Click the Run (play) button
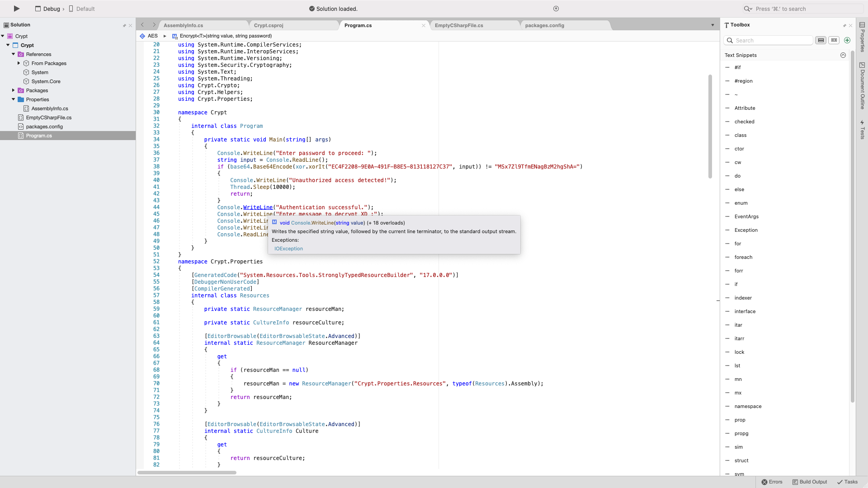The image size is (868, 488). pyautogui.click(x=16, y=9)
